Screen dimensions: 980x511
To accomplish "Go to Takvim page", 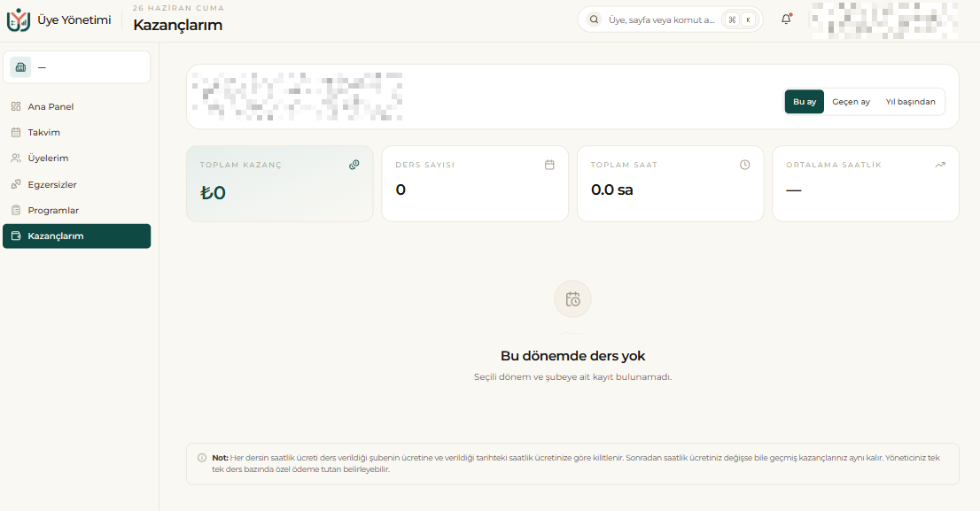I will [77, 133].
